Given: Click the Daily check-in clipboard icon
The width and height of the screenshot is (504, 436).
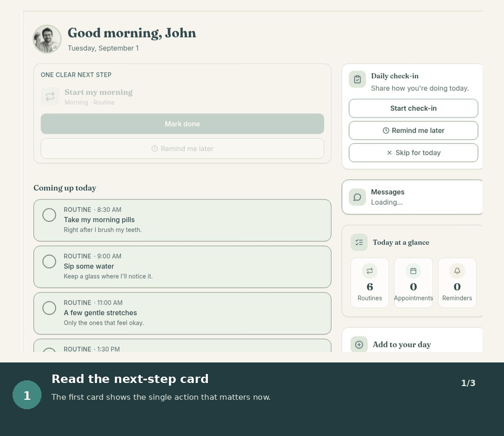Looking at the screenshot, I should click(x=358, y=79).
